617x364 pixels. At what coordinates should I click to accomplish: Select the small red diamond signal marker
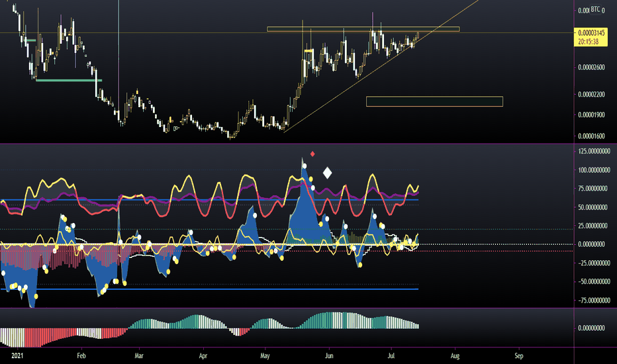(312, 154)
